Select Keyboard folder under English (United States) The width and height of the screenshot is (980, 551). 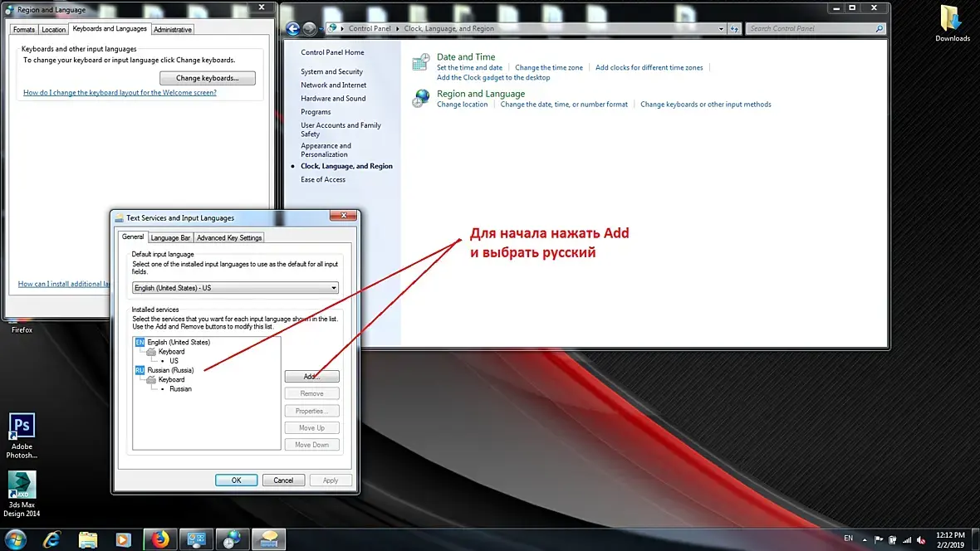pos(165,352)
